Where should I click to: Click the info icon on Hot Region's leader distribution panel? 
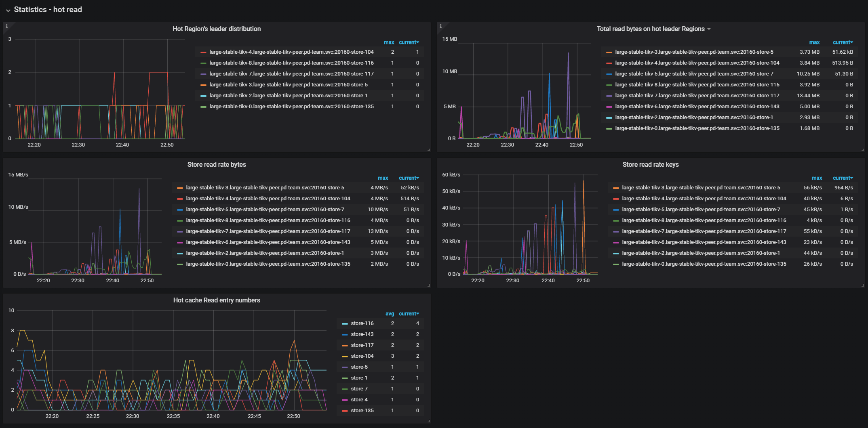(6, 25)
